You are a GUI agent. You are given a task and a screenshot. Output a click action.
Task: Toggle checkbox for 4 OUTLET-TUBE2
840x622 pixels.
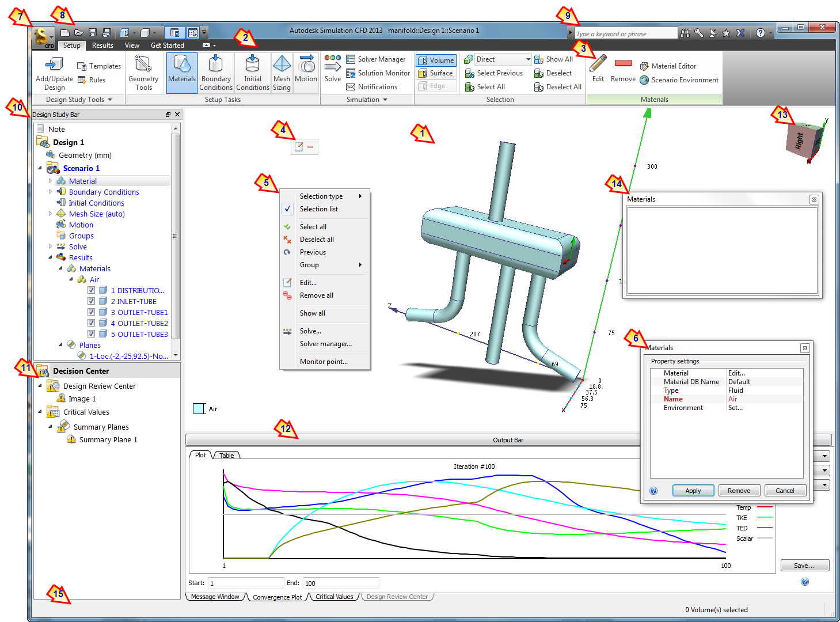[91, 323]
